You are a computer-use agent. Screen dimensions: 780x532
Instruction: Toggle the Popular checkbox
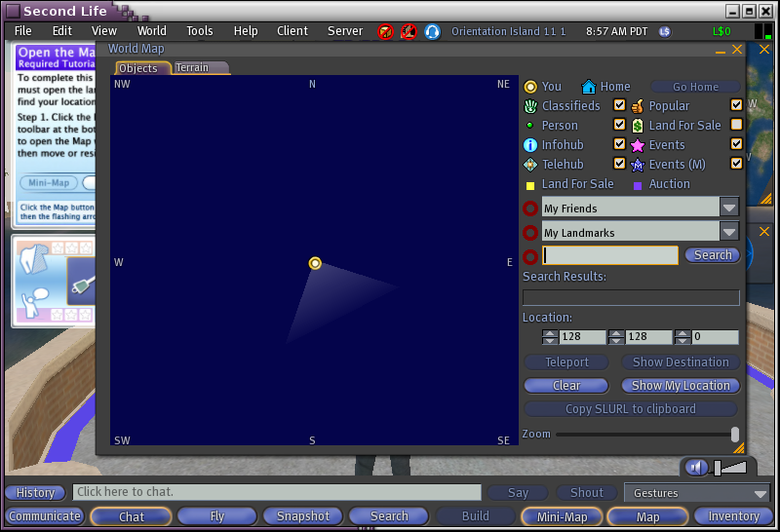coord(736,105)
